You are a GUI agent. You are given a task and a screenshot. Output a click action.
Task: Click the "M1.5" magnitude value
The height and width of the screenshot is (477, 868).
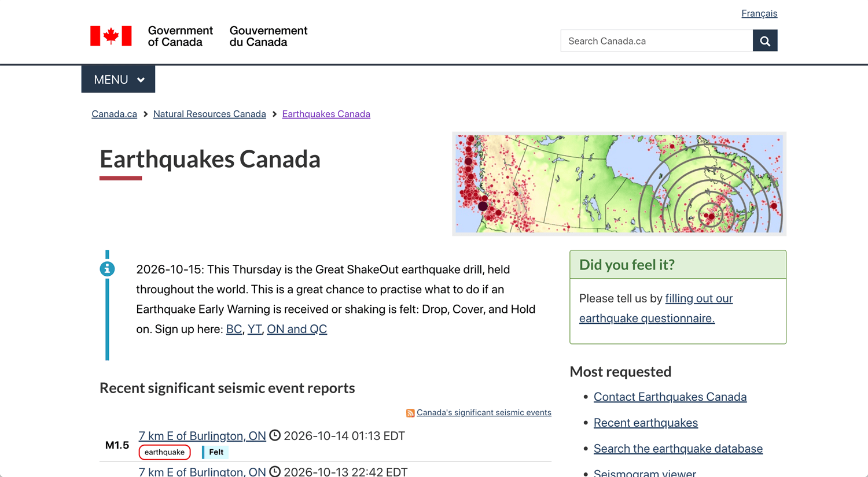pyautogui.click(x=117, y=445)
